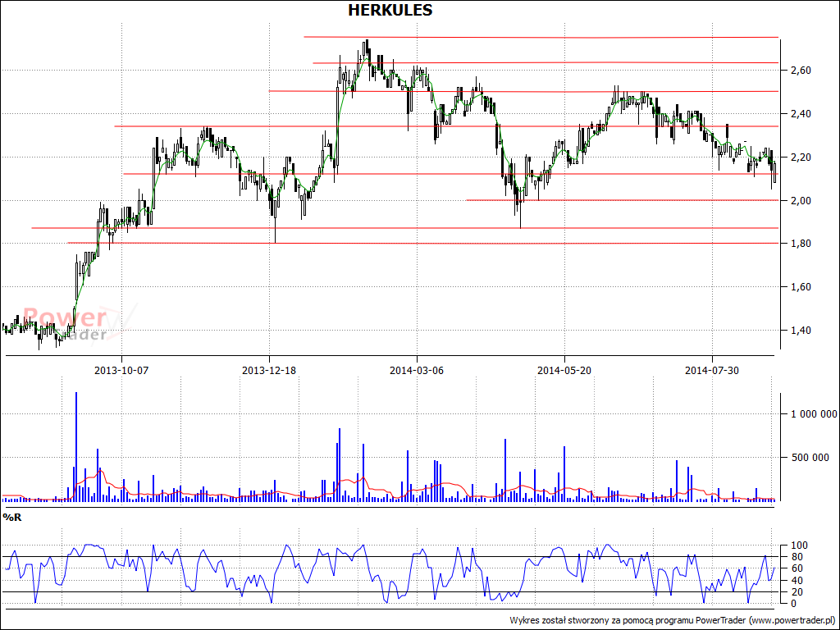Select the 2014-07-30 date label
Viewport: 840px width, 630px height.
pyautogui.click(x=712, y=370)
